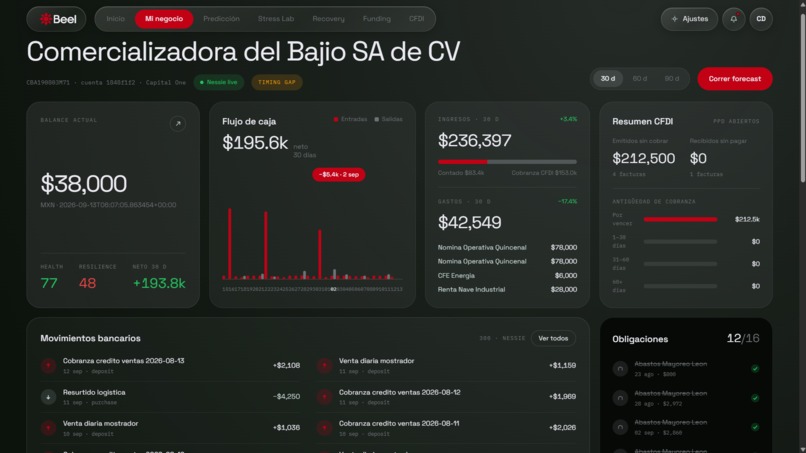Open Ajustes settings
This screenshot has width=806, height=453.
point(689,19)
